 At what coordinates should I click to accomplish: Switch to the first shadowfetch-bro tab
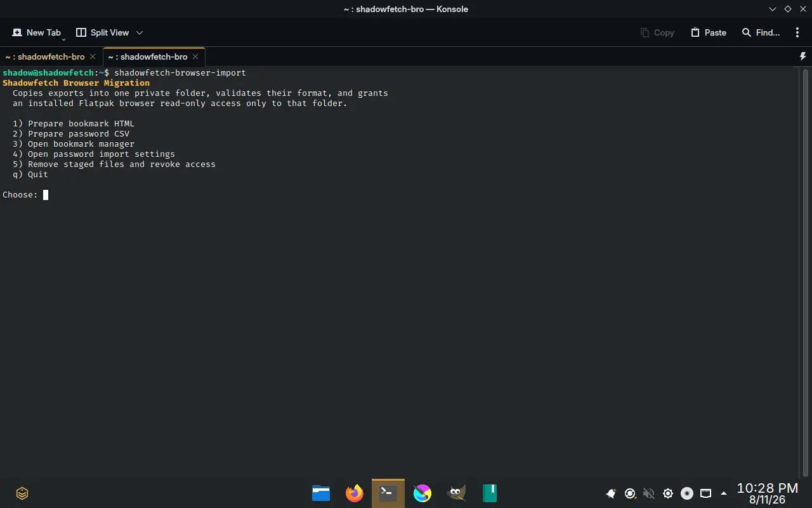pos(44,57)
